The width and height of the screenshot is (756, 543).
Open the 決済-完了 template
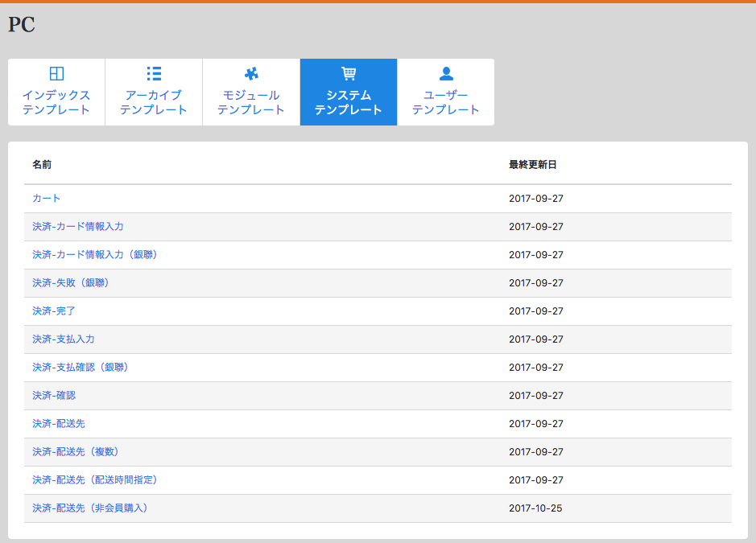tap(54, 311)
